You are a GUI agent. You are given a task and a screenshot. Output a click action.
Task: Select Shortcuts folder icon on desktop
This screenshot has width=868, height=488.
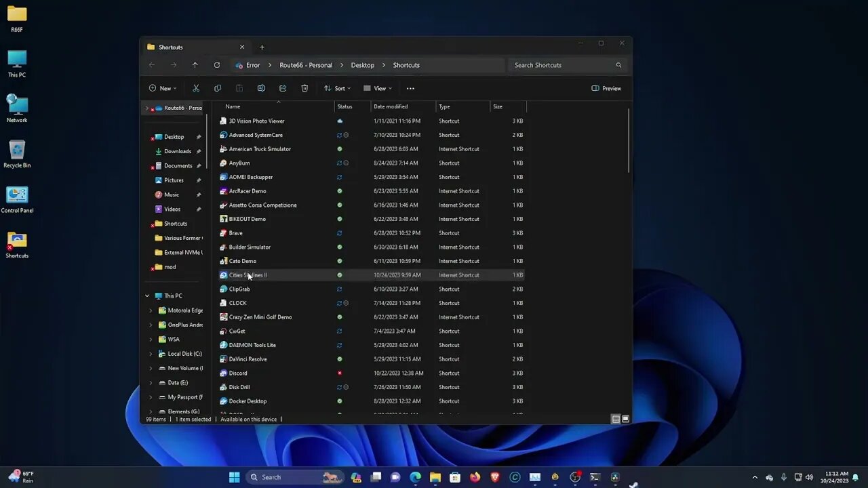[x=17, y=245]
